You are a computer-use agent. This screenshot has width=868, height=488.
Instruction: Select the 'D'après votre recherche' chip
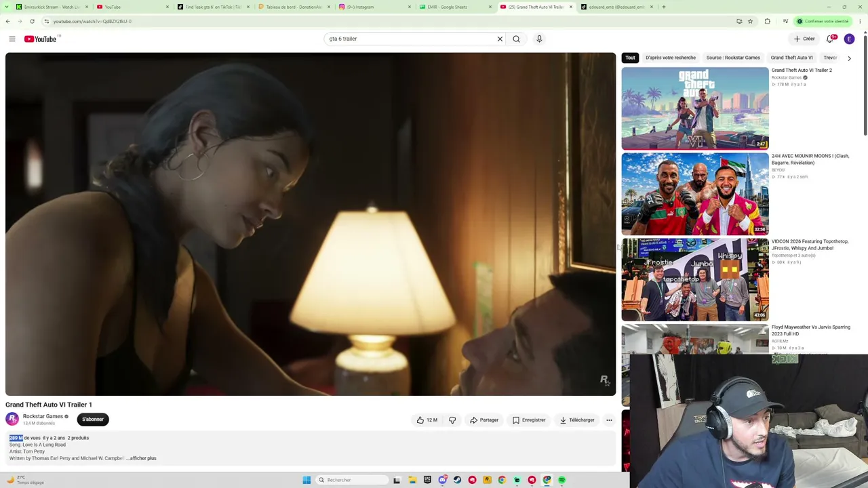(x=671, y=58)
